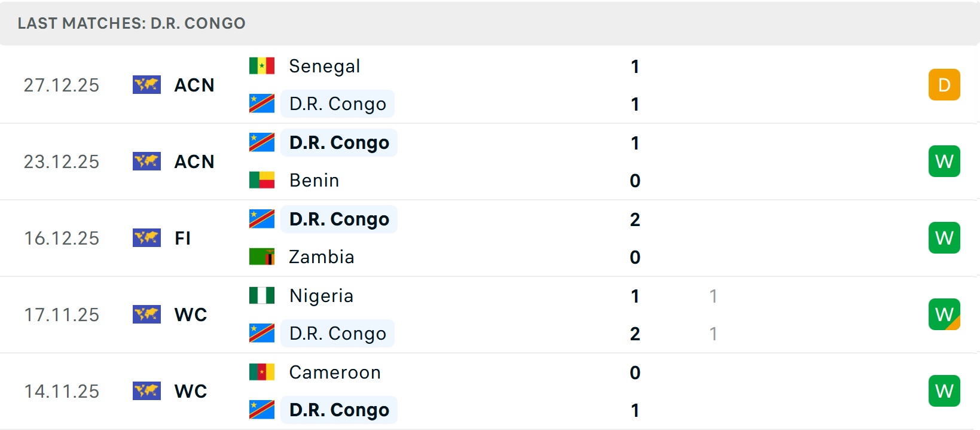The image size is (980, 430).
Task: Click the Nigeria flag icon
Action: [262, 295]
